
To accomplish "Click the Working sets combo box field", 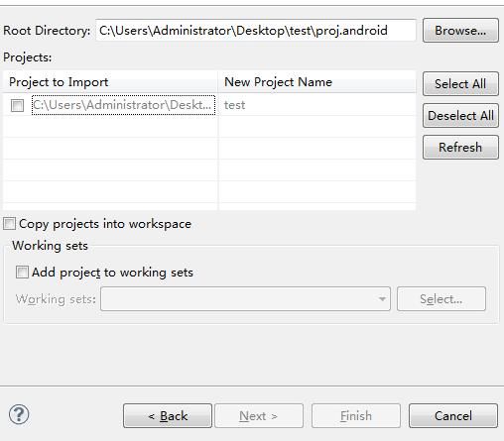I will (x=245, y=299).
